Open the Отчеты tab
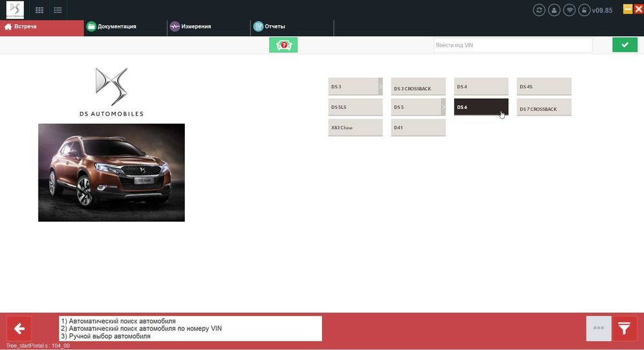The height and width of the screenshot is (350, 644). [292, 26]
